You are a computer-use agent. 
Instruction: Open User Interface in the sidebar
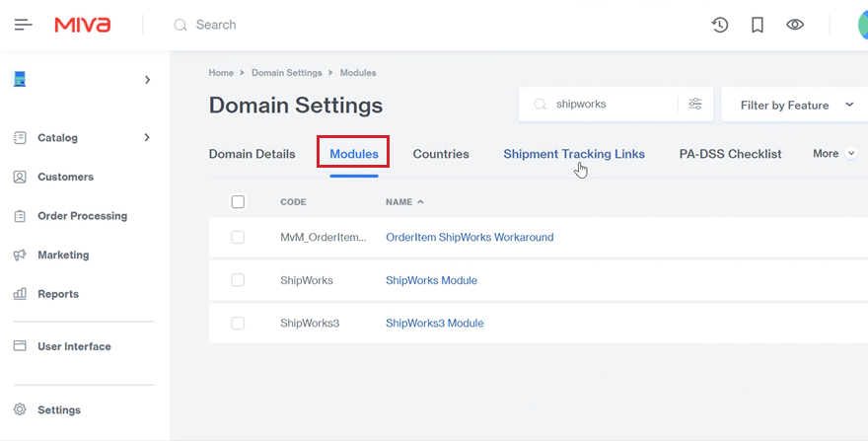(x=74, y=346)
